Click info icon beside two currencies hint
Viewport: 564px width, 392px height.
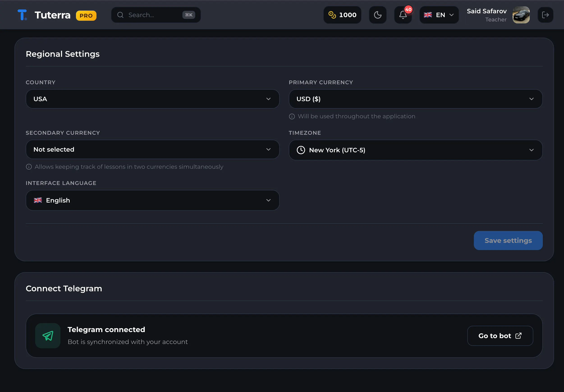pyautogui.click(x=29, y=167)
